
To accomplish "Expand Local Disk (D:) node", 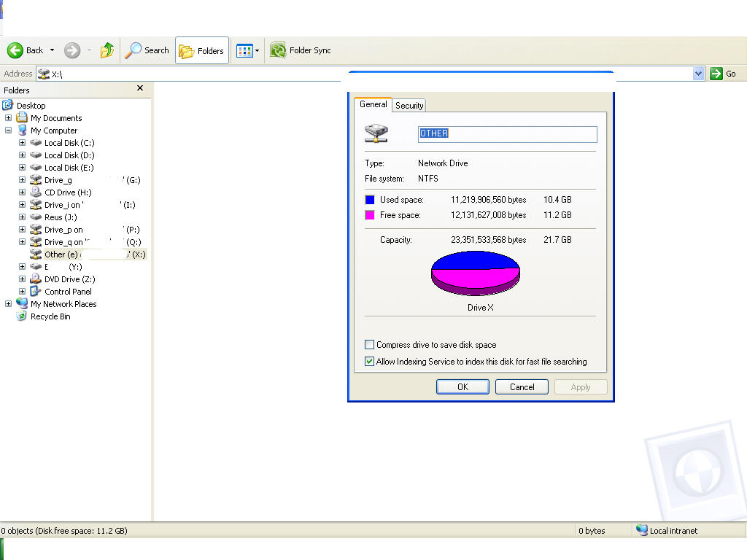I will tap(22, 155).
